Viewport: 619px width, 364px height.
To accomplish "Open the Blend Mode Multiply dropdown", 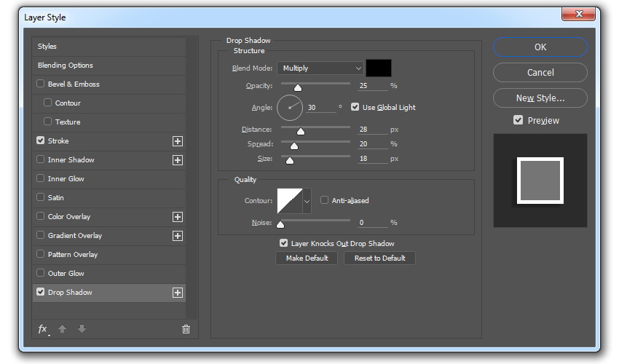I will pos(320,68).
